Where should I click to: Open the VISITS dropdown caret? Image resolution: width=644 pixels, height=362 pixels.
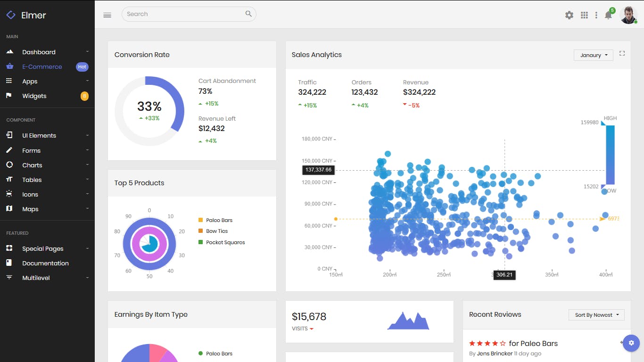[x=312, y=329]
